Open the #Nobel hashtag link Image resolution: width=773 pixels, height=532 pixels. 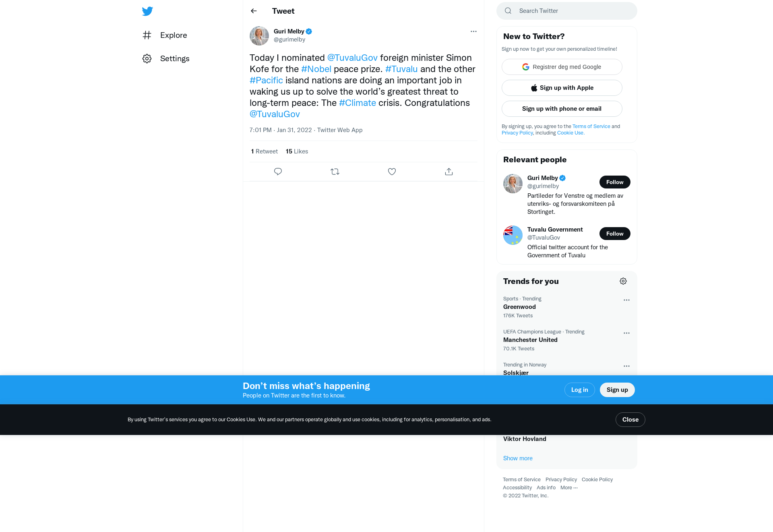click(316, 69)
